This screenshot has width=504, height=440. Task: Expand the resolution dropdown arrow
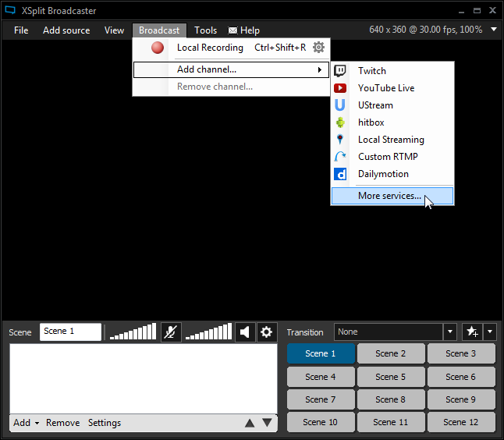[494, 30]
